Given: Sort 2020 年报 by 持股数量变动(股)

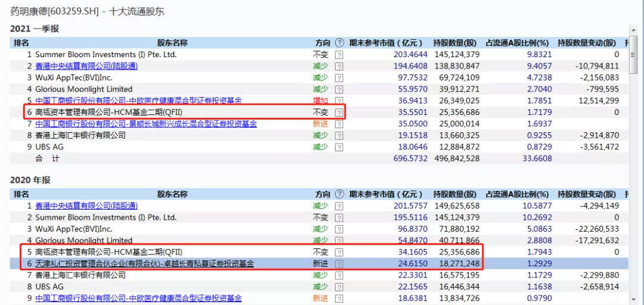Looking at the screenshot, I should coord(587,194).
